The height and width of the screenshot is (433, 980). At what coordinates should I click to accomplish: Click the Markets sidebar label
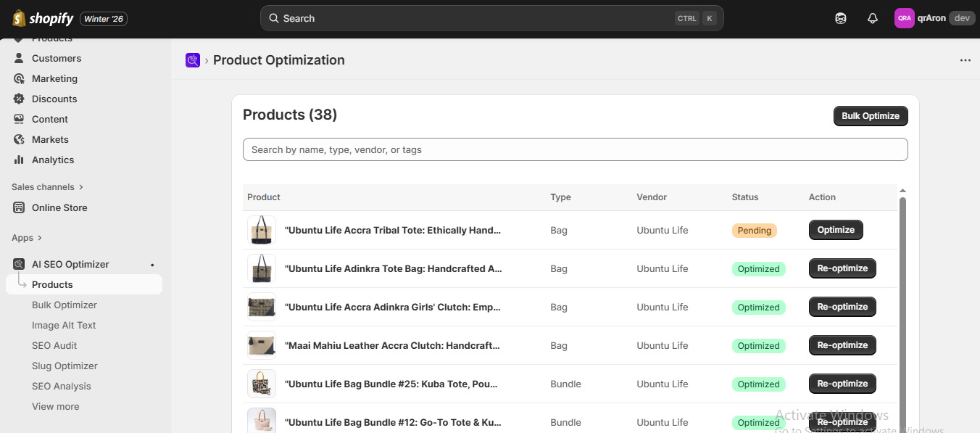click(x=50, y=139)
